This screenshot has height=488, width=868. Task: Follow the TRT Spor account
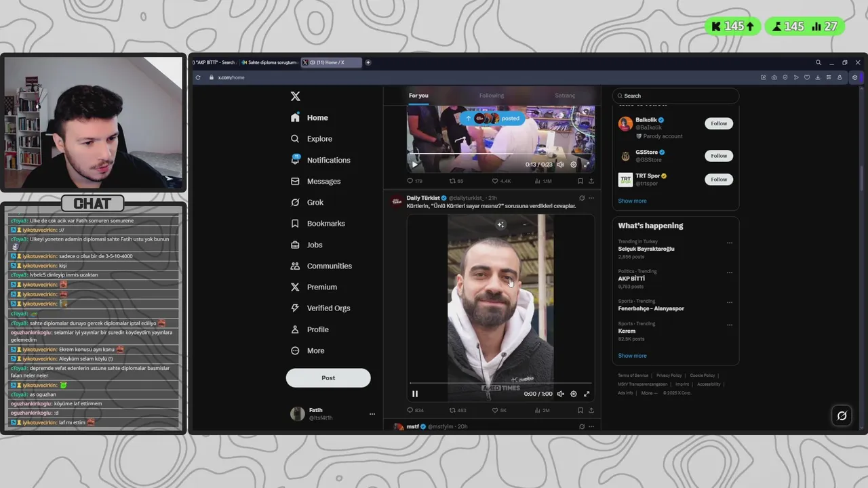pos(719,180)
